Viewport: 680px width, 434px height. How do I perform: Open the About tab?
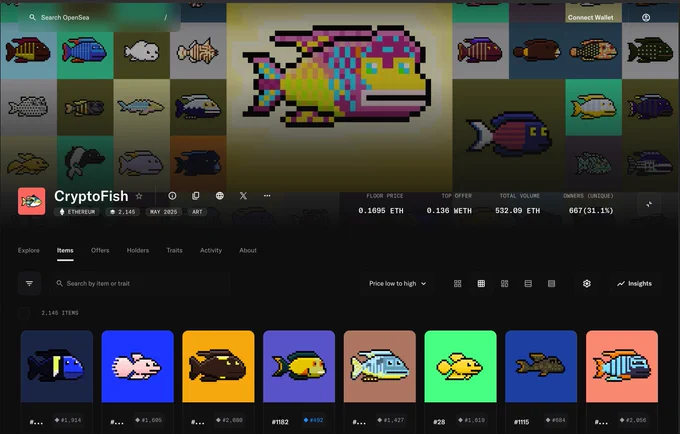point(248,250)
